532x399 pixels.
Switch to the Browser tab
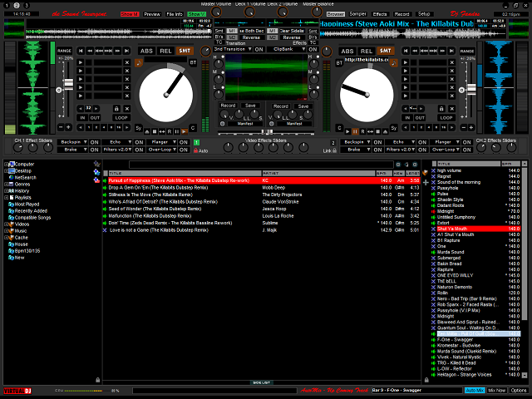[336, 14]
